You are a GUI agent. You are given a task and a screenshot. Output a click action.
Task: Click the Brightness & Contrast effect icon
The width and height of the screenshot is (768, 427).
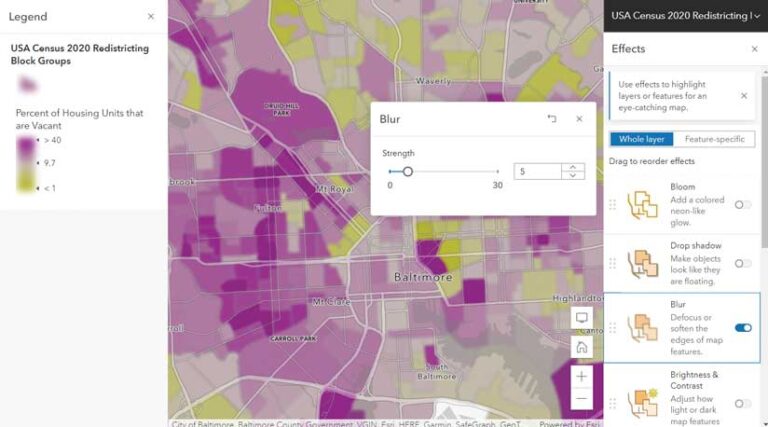(x=642, y=403)
